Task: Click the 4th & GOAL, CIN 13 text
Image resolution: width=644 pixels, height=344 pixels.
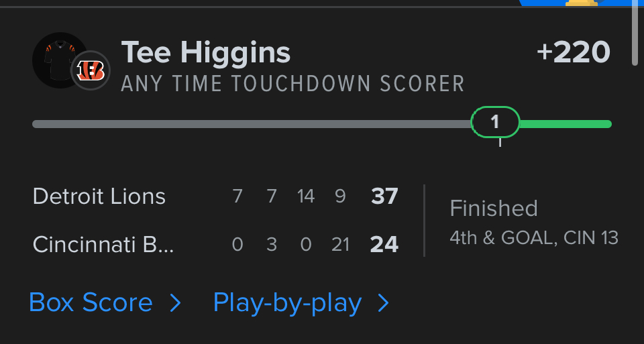Action: pos(534,238)
